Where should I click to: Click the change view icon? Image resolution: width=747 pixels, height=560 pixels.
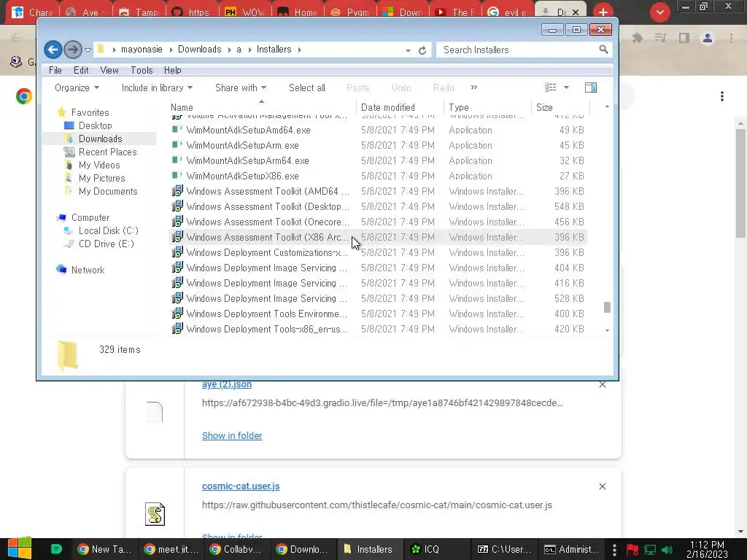551,87
